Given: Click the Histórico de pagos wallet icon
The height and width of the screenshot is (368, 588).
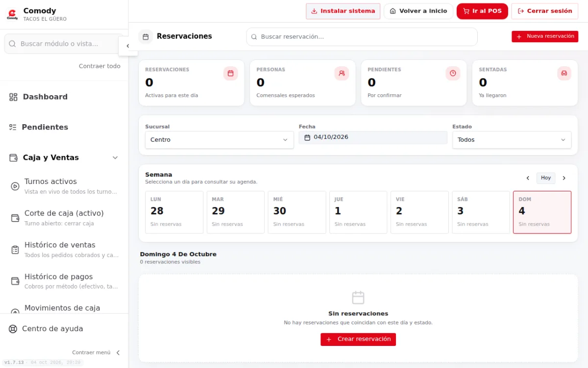Looking at the screenshot, I should [x=15, y=281].
